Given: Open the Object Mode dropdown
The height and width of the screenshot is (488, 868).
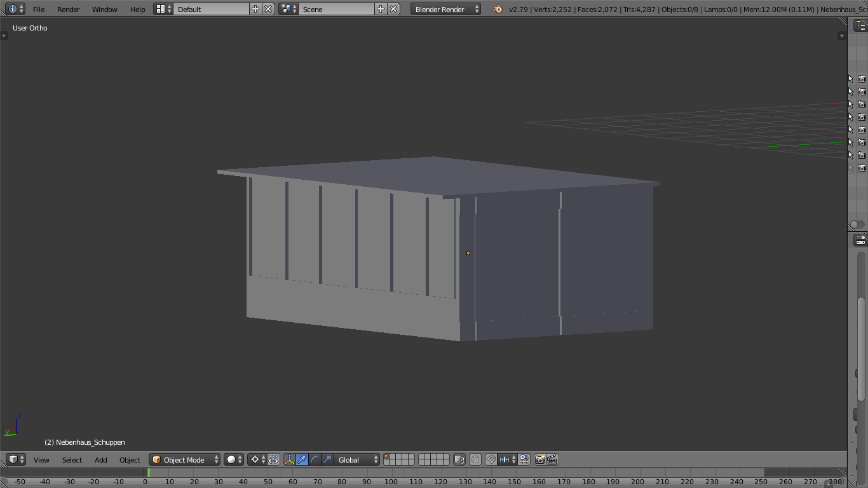Looking at the screenshot, I should [x=185, y=459].
